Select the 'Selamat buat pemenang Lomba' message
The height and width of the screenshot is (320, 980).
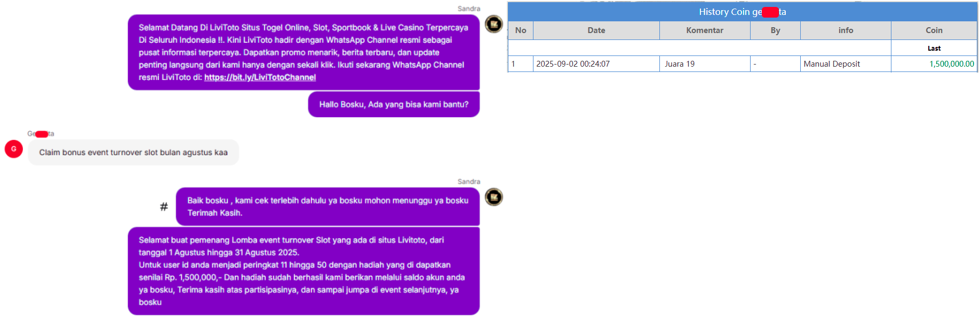click(x=304, y=271)
